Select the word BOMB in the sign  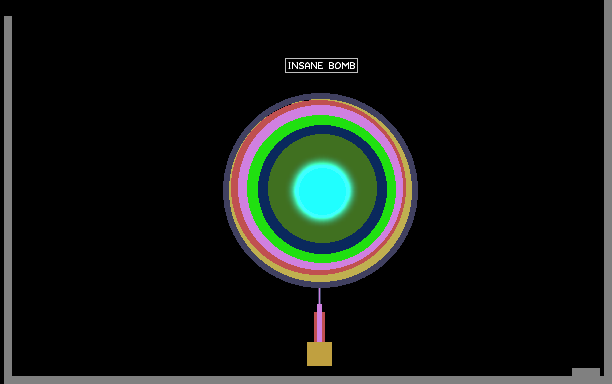point(342,66)
